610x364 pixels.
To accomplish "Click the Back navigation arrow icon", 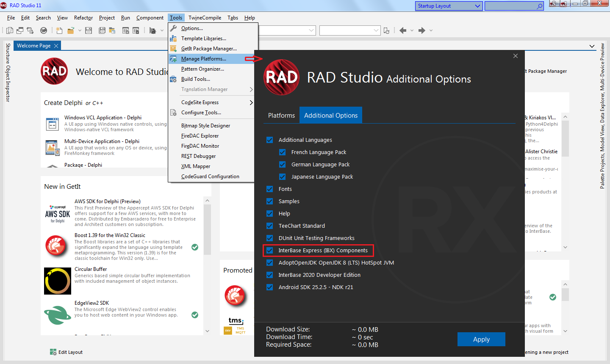I will (403, 30).
